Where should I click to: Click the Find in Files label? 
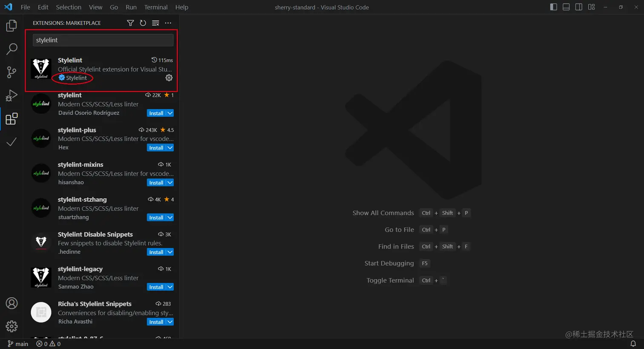click(396, 246)
